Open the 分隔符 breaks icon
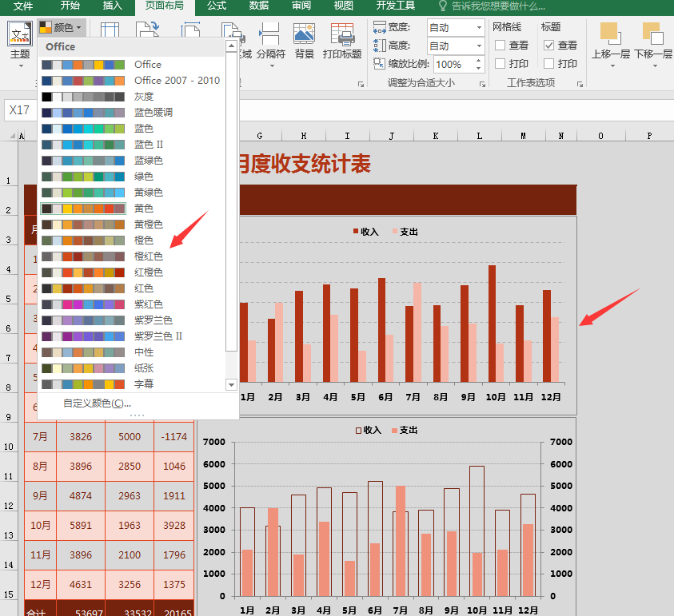 pos(270,34)
